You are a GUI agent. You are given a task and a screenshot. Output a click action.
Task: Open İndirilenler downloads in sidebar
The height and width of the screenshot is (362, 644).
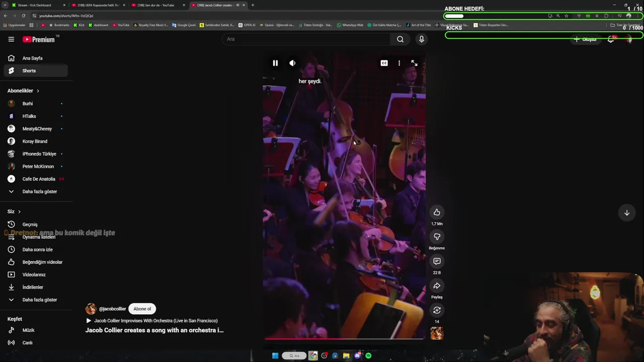click(35, 287)
